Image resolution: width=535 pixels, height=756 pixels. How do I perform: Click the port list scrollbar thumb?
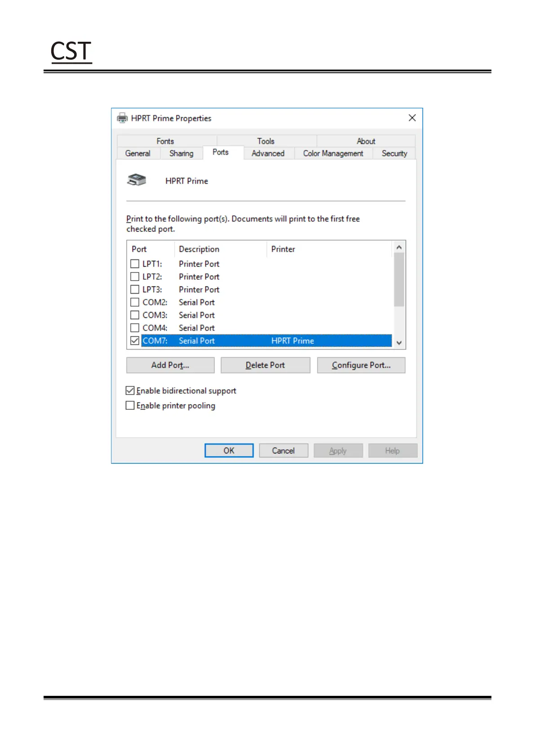[399, 279]
